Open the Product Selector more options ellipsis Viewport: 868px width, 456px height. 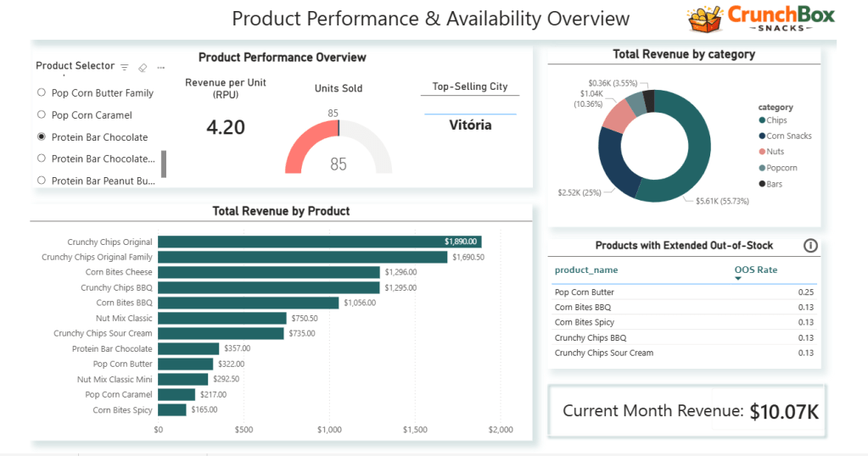160,67
